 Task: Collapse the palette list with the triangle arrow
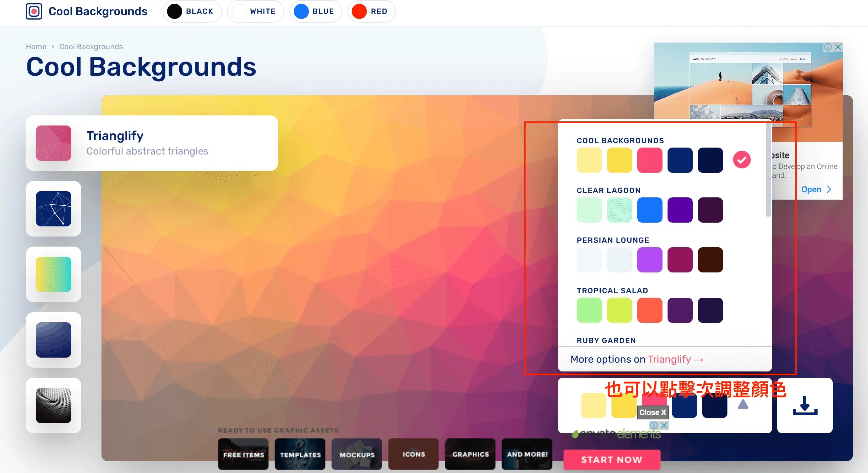pos(743,404)
